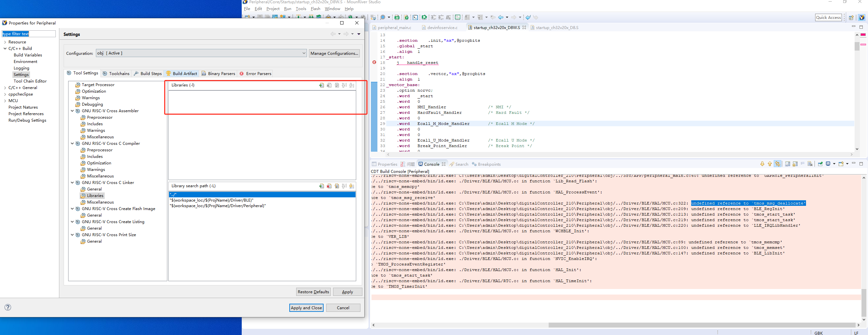Click the Console scroll lock icon
This screenshot has width=868, height=335.
(795, 164)
